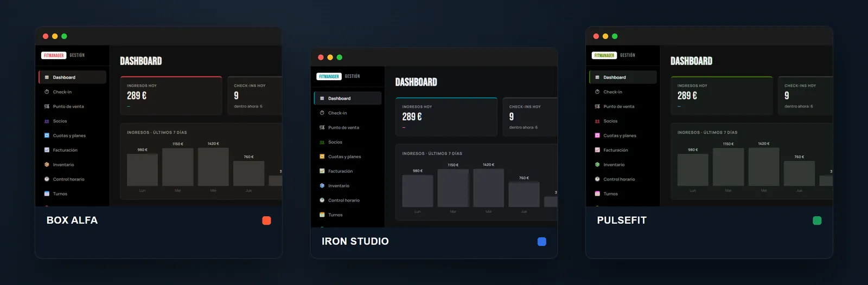Click DASHBOARD heading in Iron Studio window
Viewport: 868px width, 285px height.
[416, 82]
